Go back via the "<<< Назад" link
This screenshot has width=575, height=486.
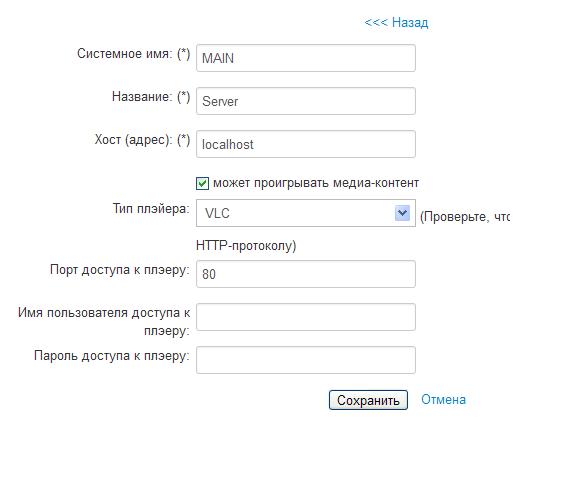click(396, 22)
